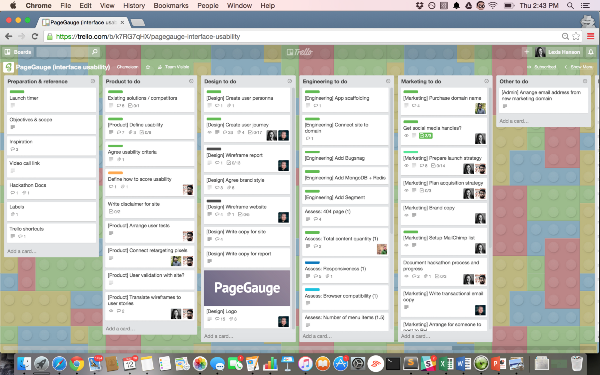Click the search magnifier in Trello header

click(95, 52)
